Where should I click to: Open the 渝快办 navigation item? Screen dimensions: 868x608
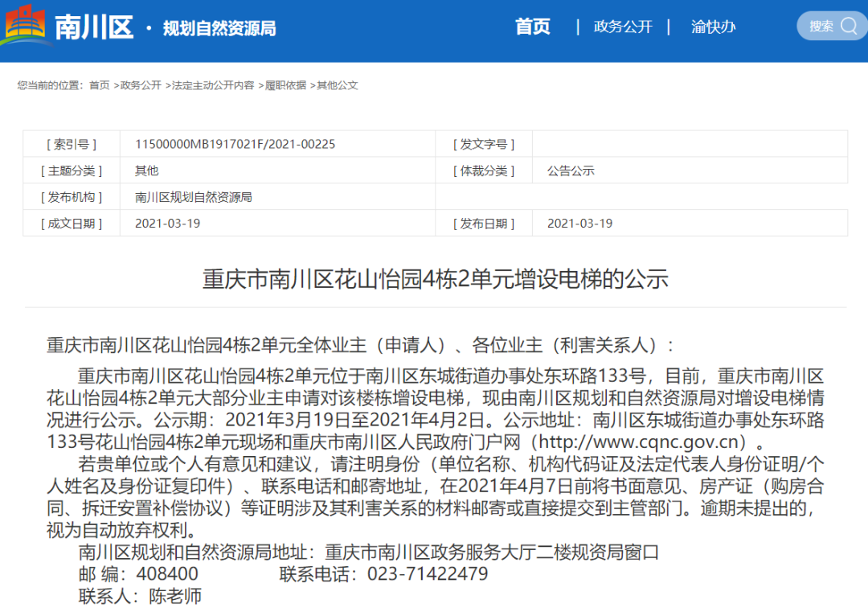[713, 27]
